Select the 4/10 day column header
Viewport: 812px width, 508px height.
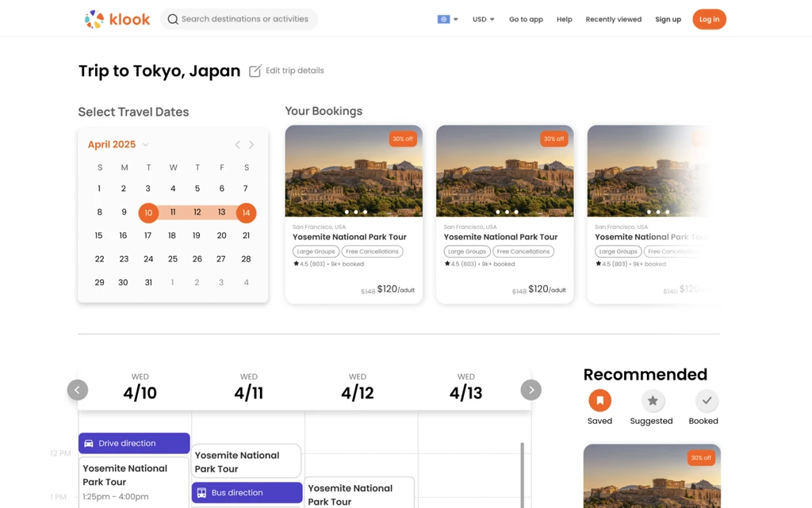[x=140, y=388]
